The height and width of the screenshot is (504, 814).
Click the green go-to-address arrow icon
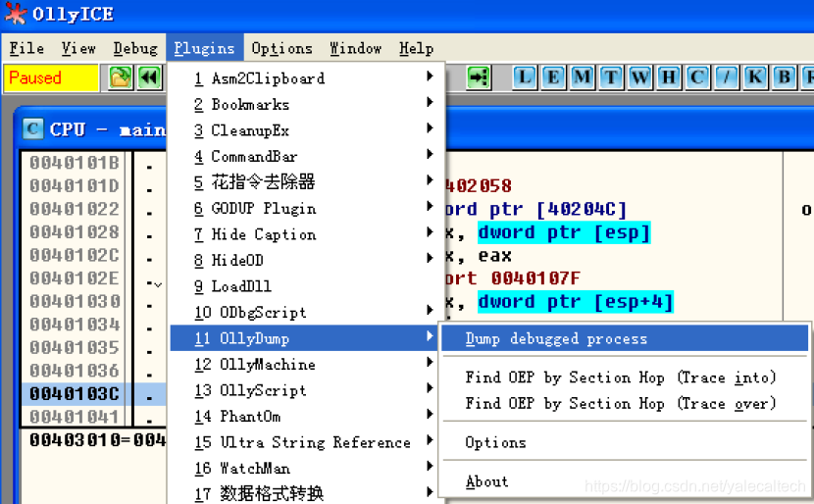point(479,77)
